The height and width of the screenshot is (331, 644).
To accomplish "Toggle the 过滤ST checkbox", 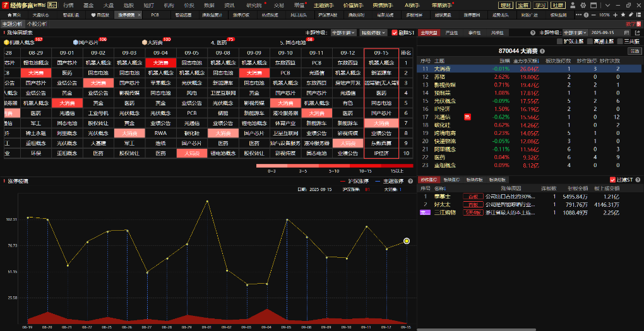I will click(613, 180).
